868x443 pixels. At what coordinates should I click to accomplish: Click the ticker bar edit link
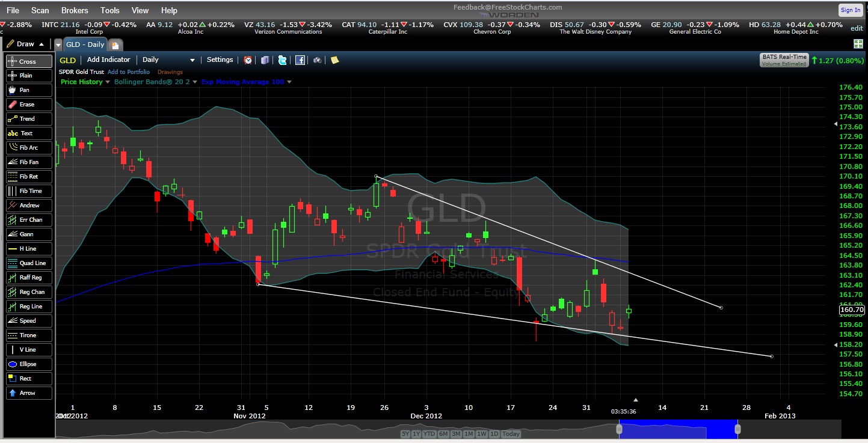857,28
